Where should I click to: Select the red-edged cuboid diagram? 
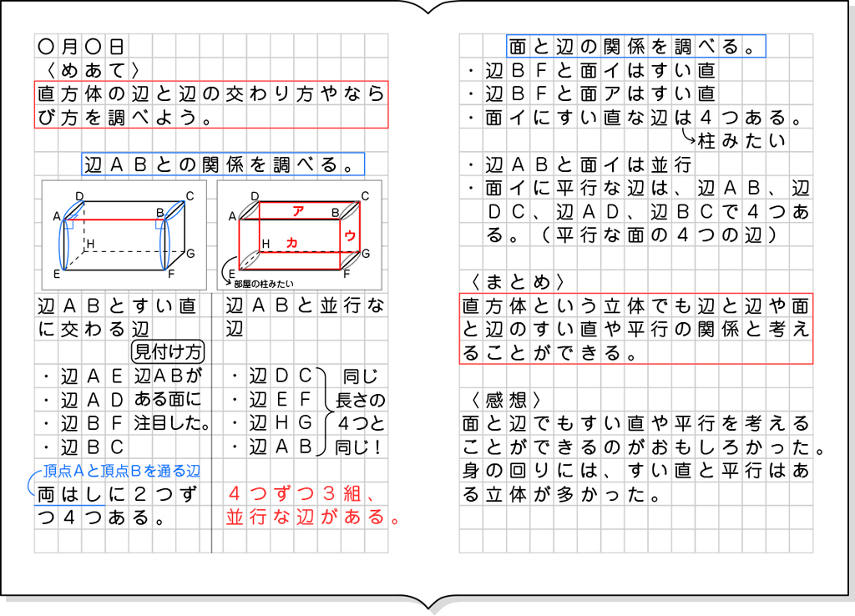[301, 235]
